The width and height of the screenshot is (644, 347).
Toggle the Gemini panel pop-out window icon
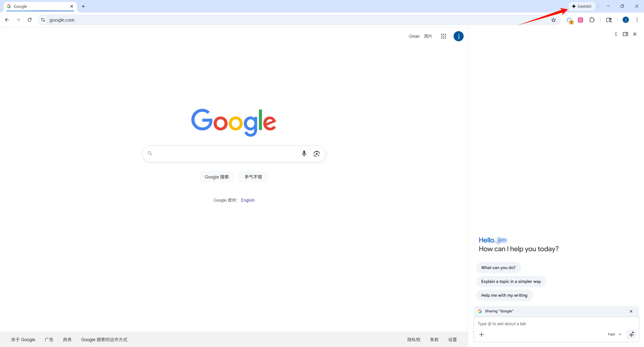[625, 34]
